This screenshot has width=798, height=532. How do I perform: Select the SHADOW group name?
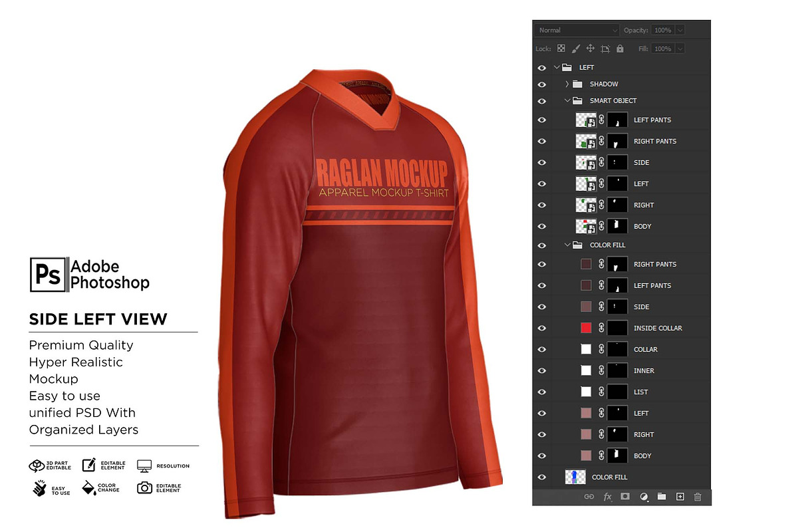pos(604,84)
